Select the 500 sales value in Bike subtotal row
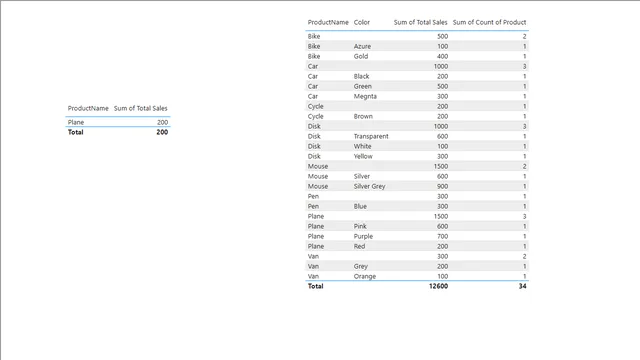 pos(442,36)
